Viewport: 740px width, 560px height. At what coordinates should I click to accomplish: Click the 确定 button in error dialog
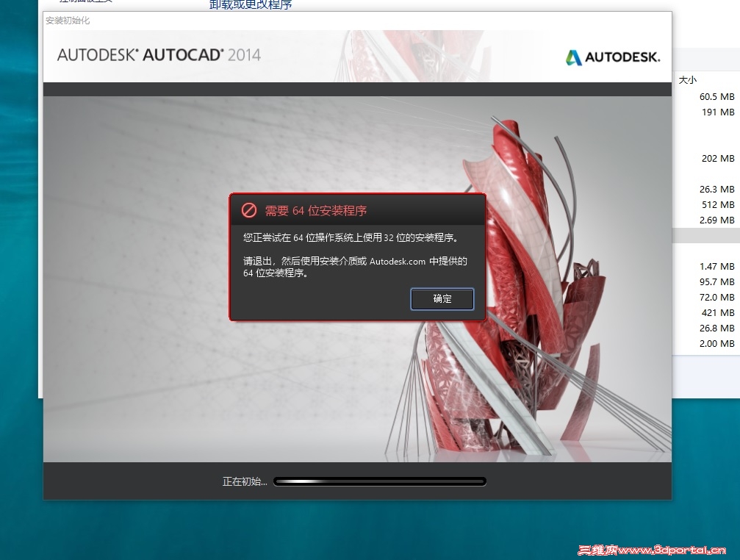coord(442,298)
